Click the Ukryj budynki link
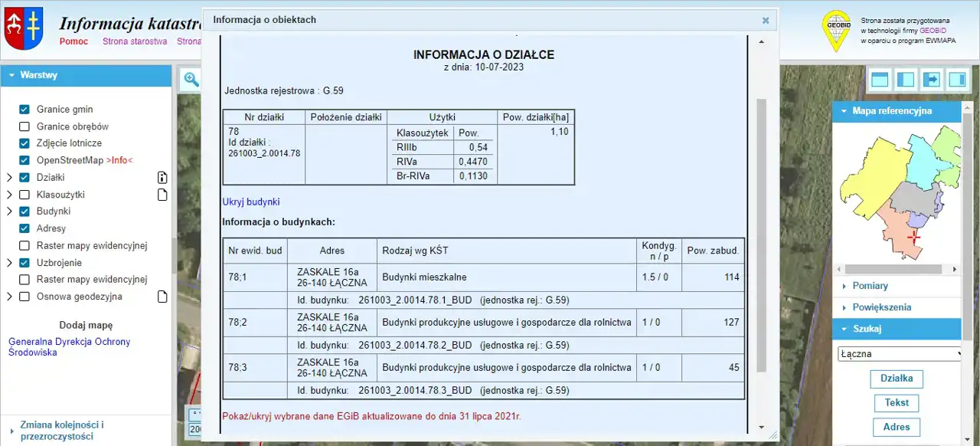This screenshot has height=446, width=980. tap(251, 202)
